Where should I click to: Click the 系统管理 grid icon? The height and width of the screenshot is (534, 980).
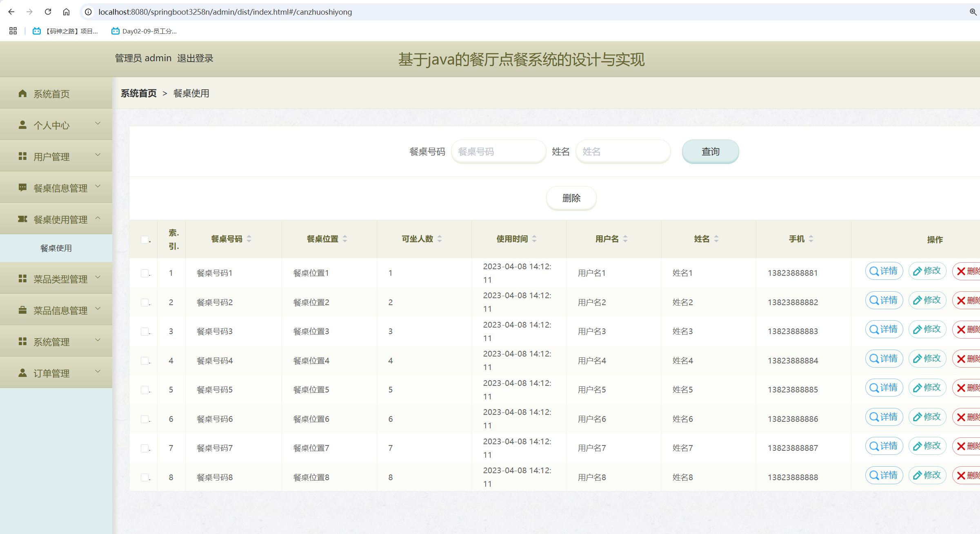(x=22, y=341)
